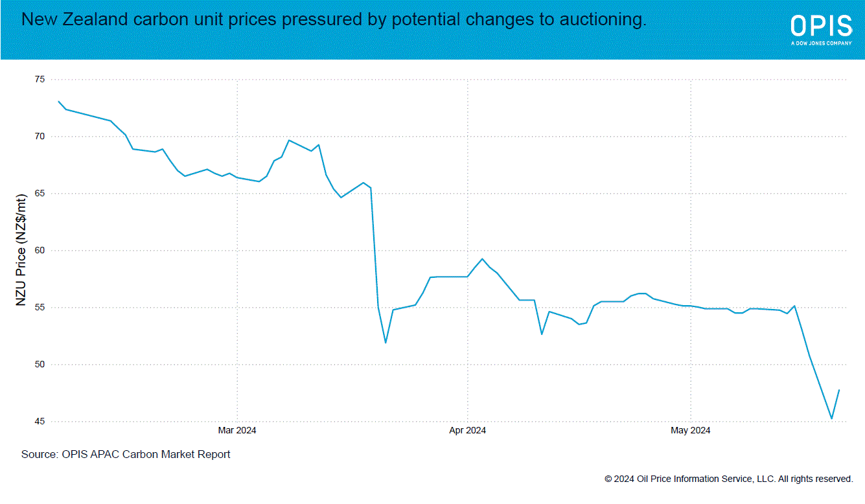This screenshot has height=504, width=865.
Task: Click the 55 y-axis tick label
Action: pos(40,307)
